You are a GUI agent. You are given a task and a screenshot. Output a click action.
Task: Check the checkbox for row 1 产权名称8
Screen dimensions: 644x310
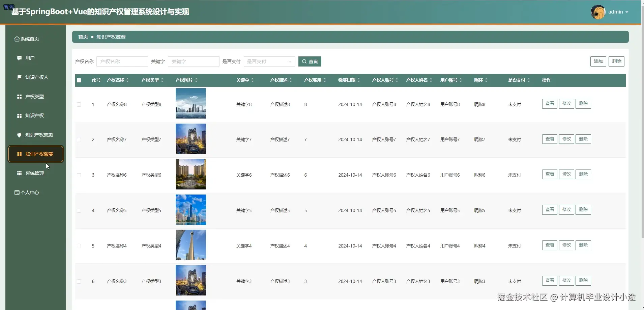79,104
